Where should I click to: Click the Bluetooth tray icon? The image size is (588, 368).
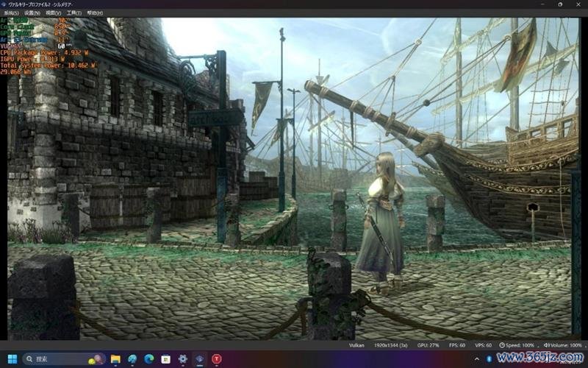pyautogui.click(x=489, y=359)
